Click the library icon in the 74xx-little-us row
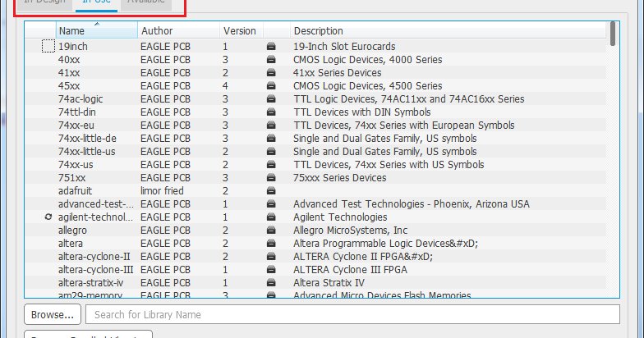644x338 pixels. click(271, 151)
